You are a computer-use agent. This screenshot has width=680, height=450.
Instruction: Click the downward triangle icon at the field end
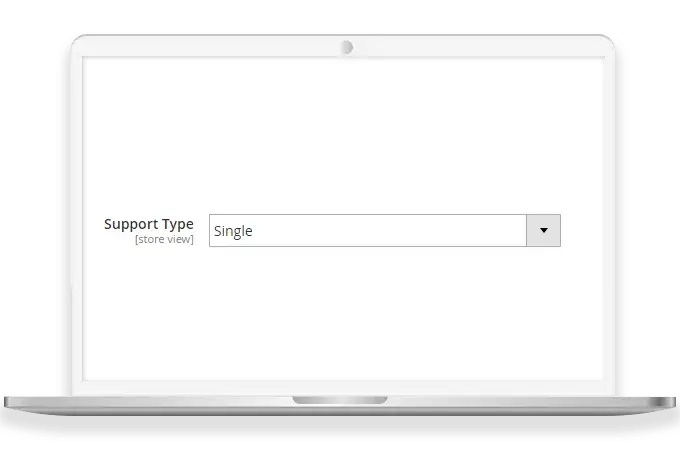[x=543, y=230]
